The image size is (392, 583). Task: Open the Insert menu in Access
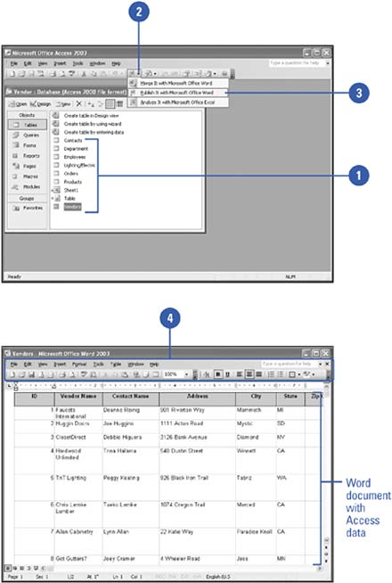[x=60, y=63]
